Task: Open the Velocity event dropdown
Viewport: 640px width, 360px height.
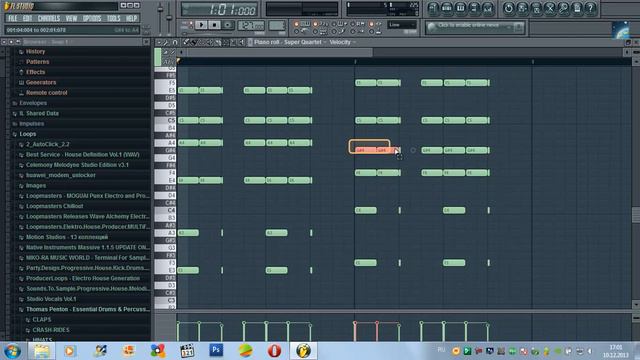Action: pos(342,42)
